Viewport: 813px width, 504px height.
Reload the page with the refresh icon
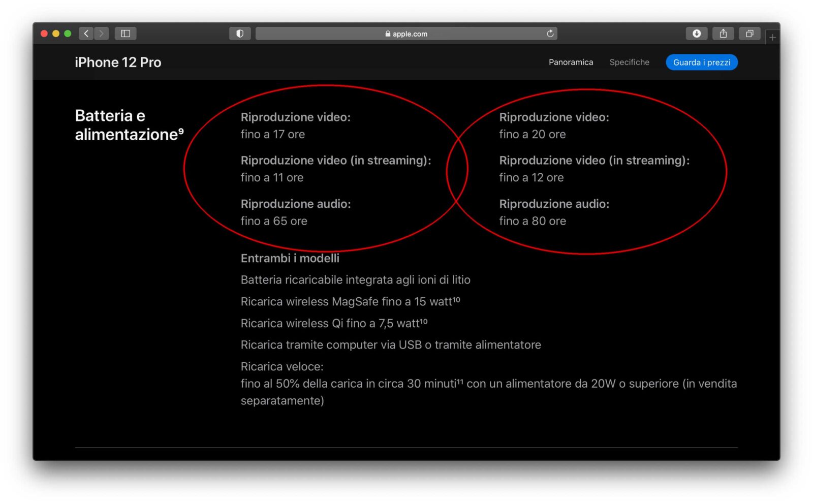(550, 34)
